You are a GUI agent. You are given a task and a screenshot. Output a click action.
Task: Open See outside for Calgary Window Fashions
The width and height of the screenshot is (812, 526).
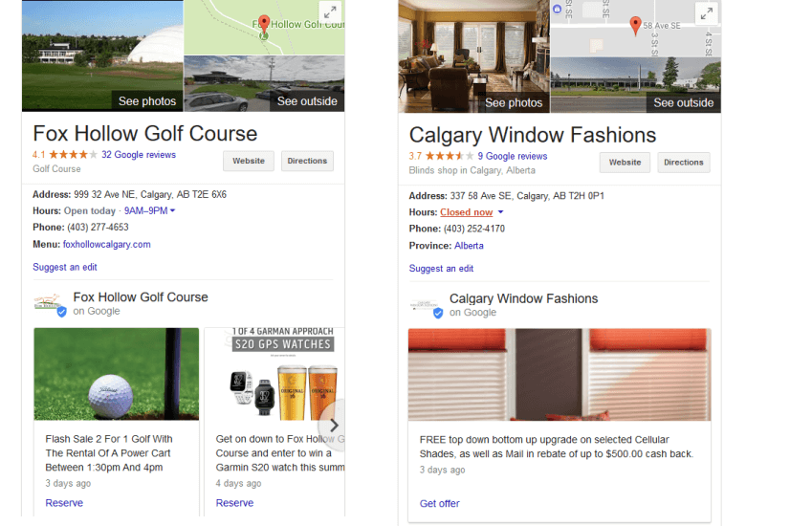point(684,102)
